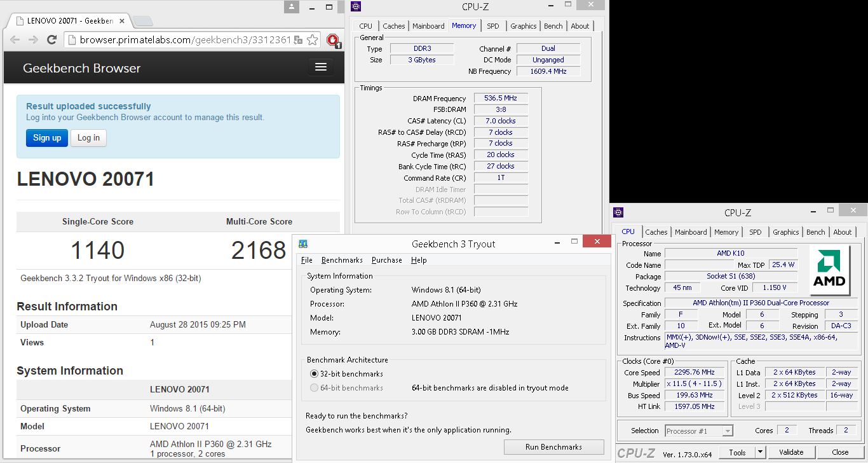Click the Tools button in CPU-Z
This screenshot has width=868, height=463.
(x=737, y=452)
